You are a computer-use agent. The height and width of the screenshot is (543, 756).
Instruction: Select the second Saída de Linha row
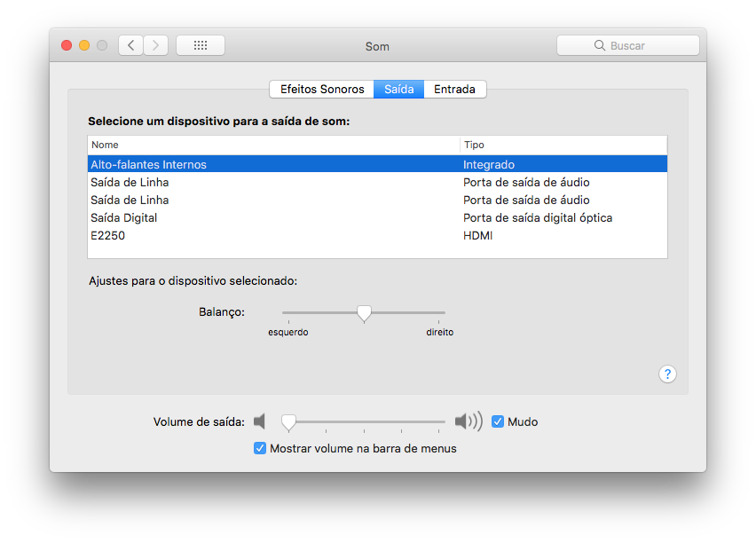pos(377,201)
